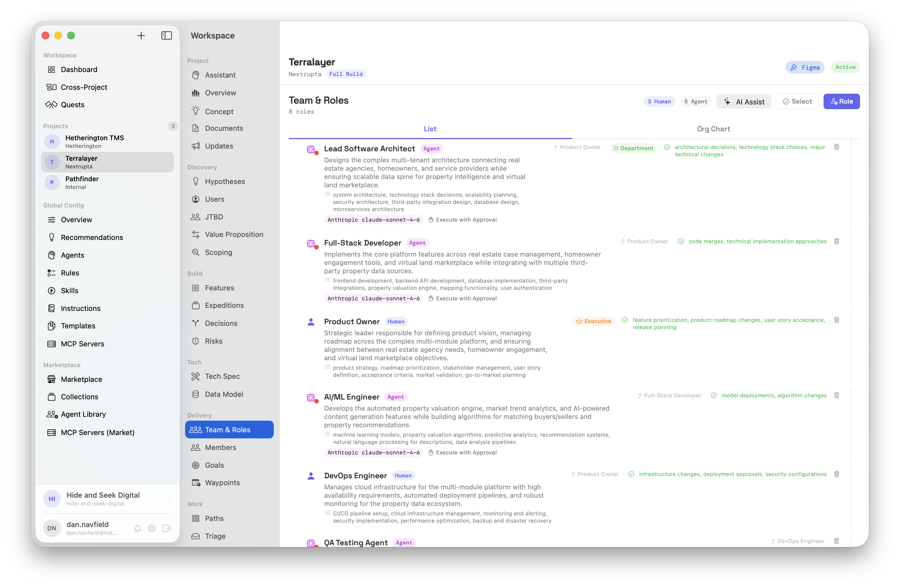Click the AI Assist button
Viewport: 900px width, 588px height.
743,101
